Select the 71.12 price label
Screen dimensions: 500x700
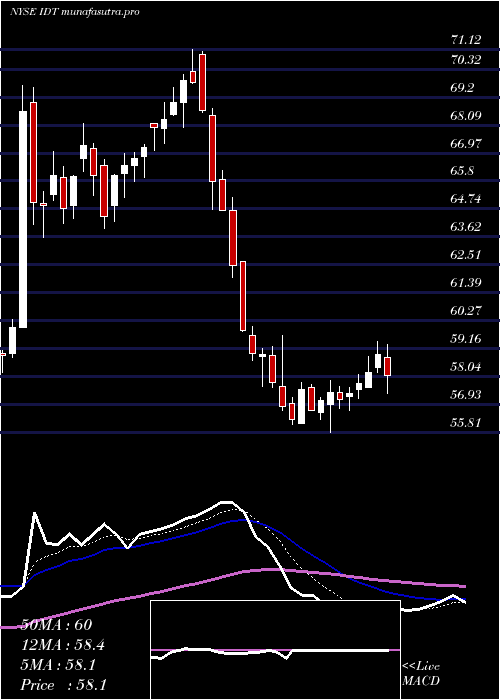pyautogui.click(x=466, y=40)
